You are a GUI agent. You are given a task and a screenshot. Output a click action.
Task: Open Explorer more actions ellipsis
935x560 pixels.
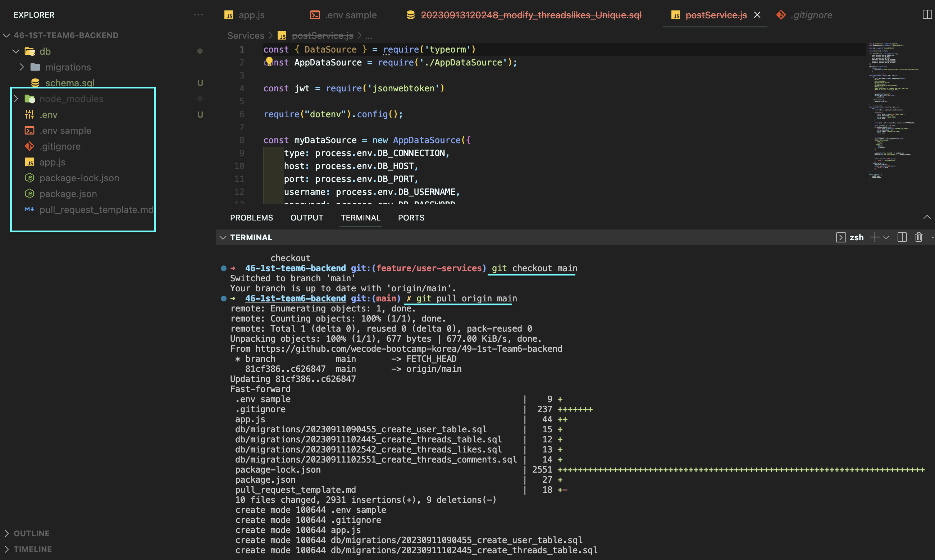[199, 15]
